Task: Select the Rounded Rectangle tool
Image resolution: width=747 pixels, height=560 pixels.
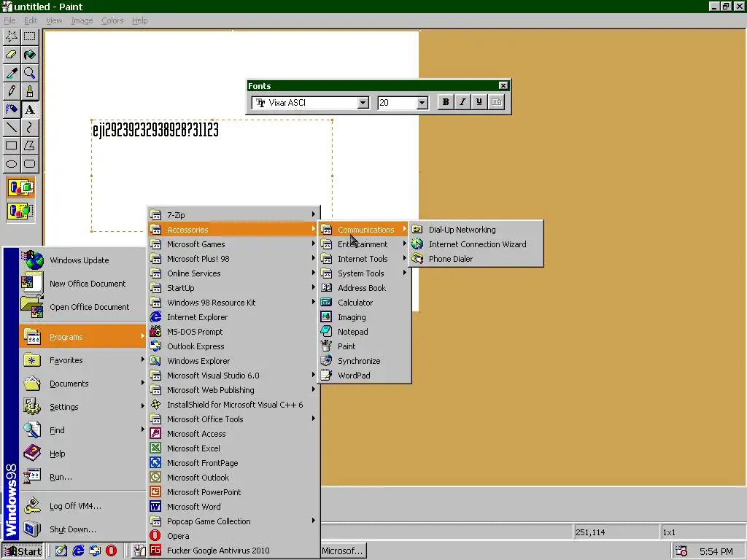Action: point(29,164)
